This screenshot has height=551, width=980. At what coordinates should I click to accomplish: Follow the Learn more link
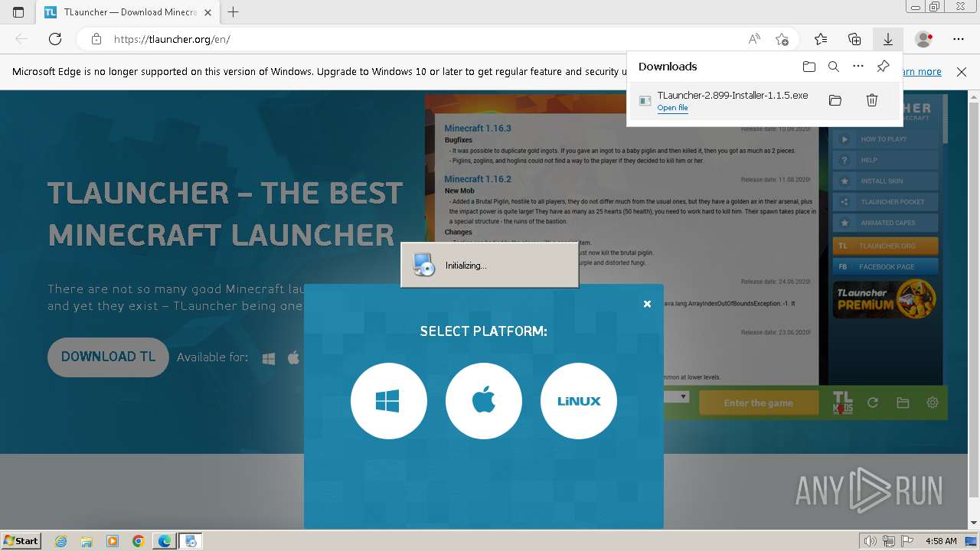click(922, 72)
